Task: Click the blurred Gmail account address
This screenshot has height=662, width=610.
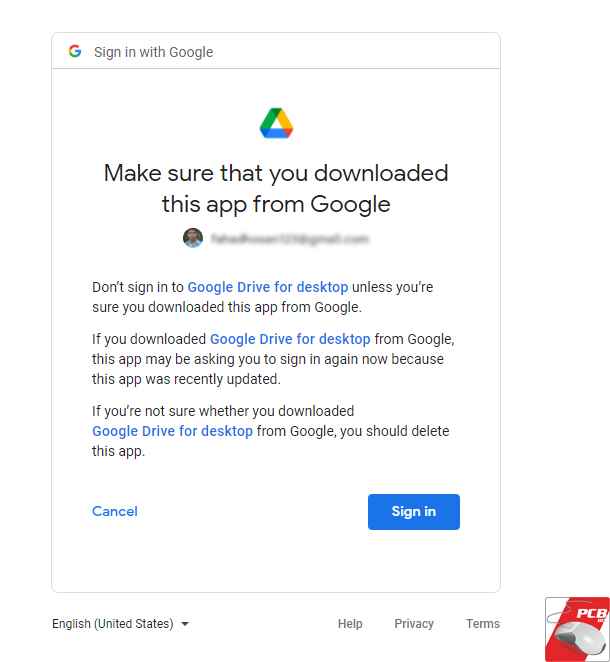Action: (x=290, y=239)
